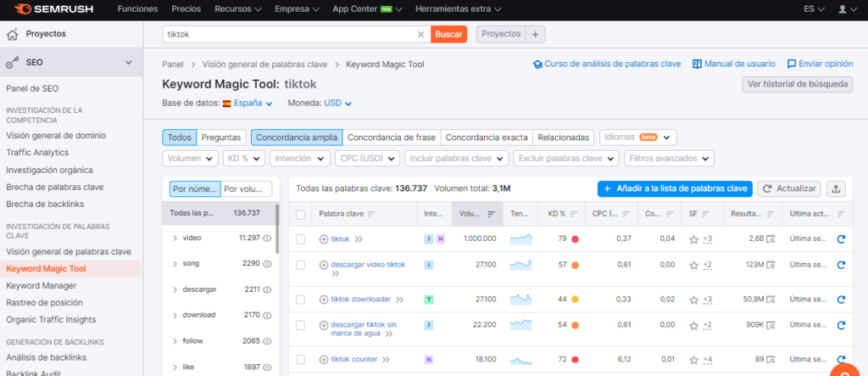
Task: Open the user account icon menu
Action: [x=847, y=9]
